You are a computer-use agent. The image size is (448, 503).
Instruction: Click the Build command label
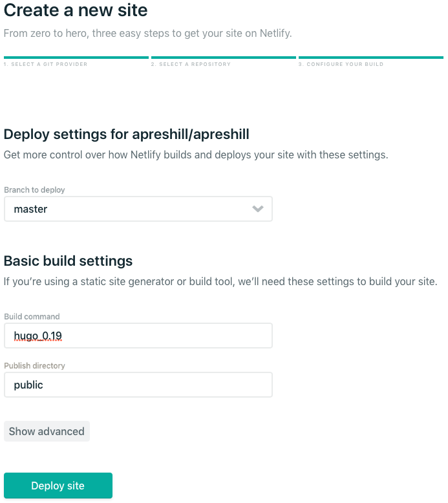32,317
